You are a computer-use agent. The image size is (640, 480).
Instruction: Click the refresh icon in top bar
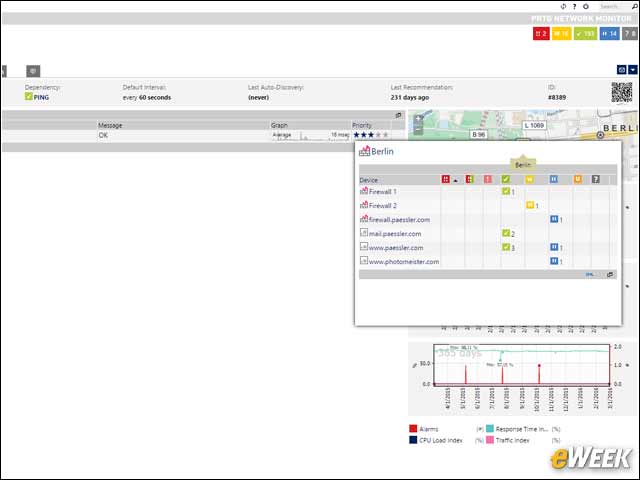pyautogui.click(x=563, y=6)
